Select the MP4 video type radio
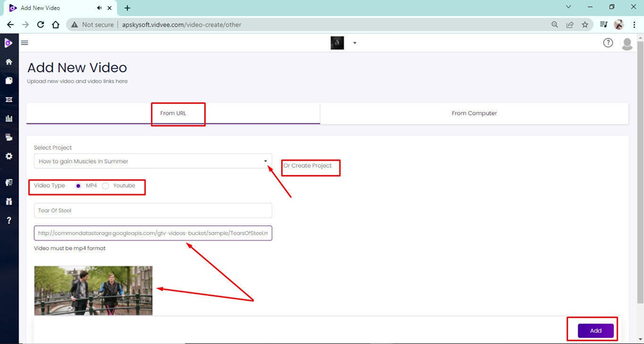644x344 pixels. [x=78, y=186]
